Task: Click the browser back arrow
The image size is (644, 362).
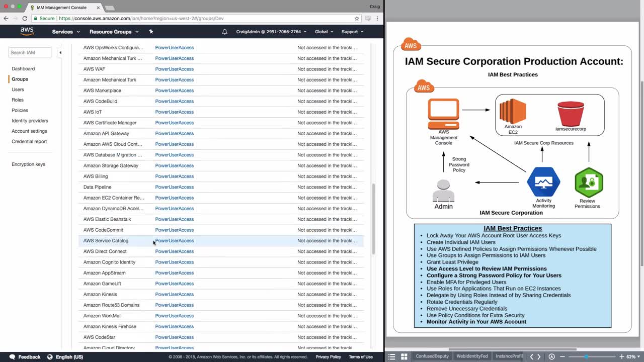Action: click(x=6, y=19)
